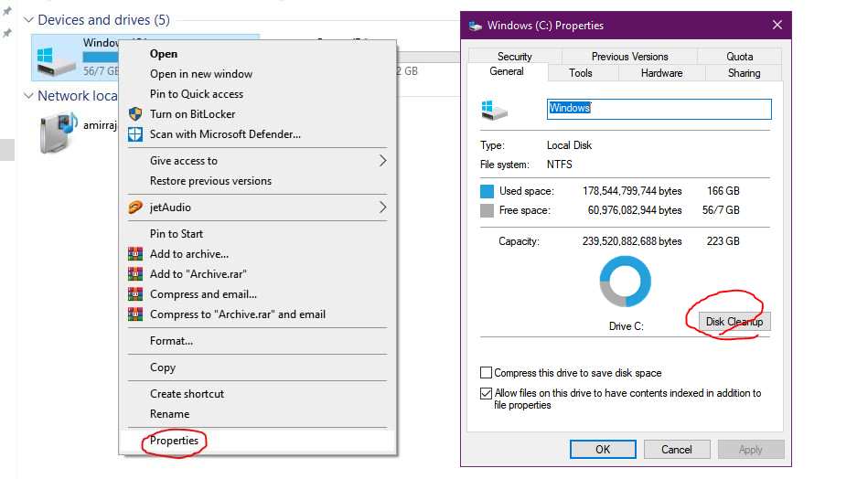The image size is (868, 479).
Task: Select Pin to Start
Action: pos(177,234)
